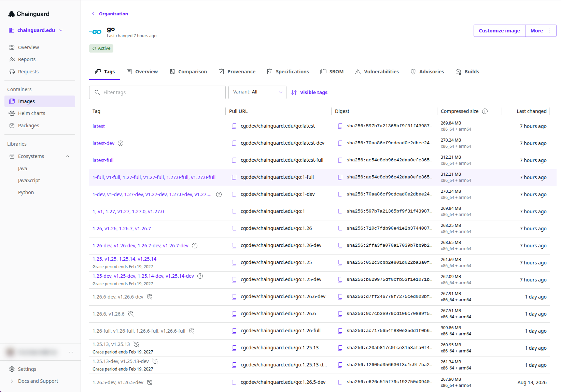Image resolution: width=561 pixels, height=392 pixels.
Task: Open the Python ecosystem
Action: 26,192
